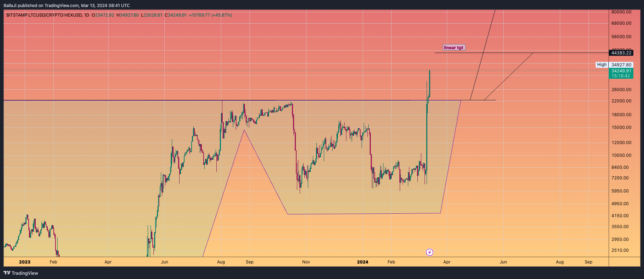Click the 4150.00 price axis label

620,216
